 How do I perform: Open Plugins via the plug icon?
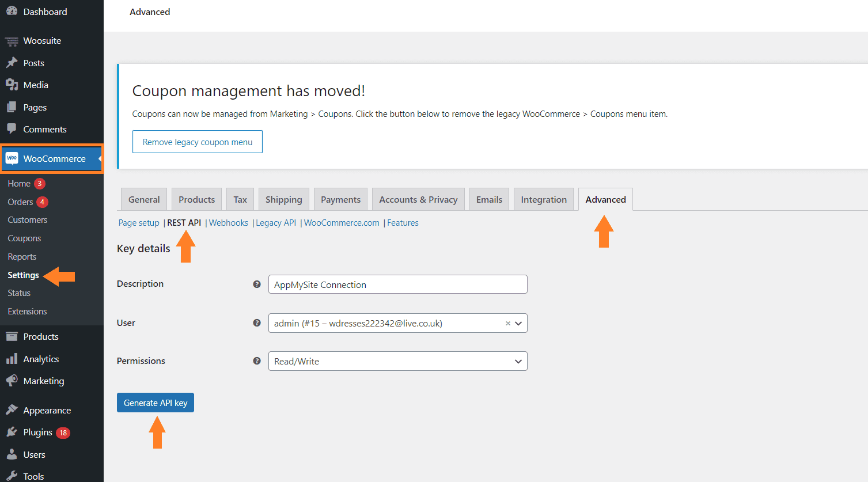pyautogui.click(x=11, y=432)
